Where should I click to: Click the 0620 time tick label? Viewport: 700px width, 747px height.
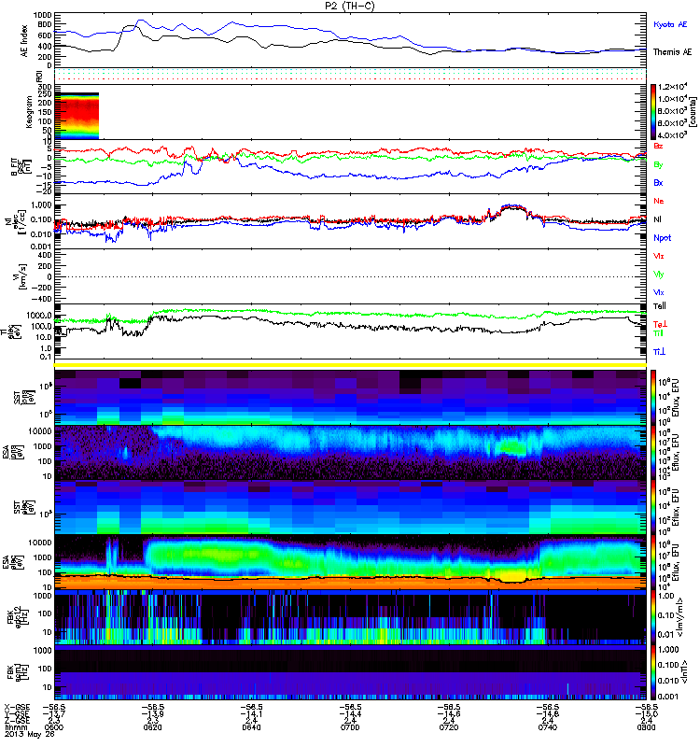[x=152, y=727]
